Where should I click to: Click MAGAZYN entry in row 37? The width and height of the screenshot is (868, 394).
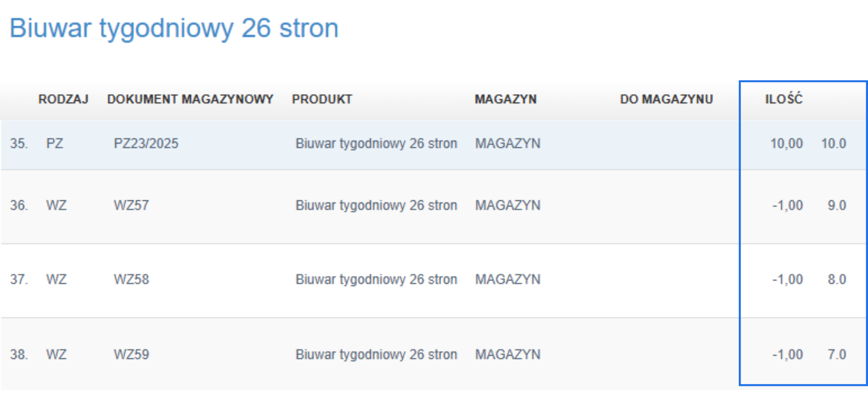507,280
